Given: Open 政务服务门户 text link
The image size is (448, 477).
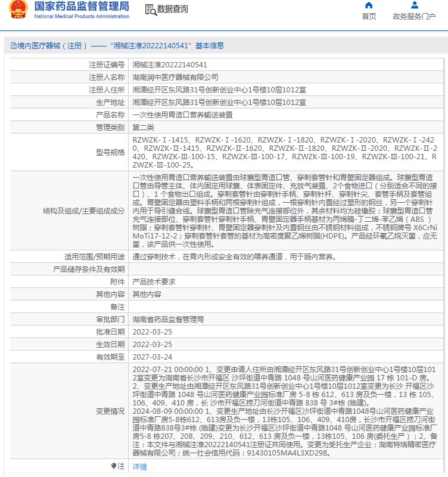Looking at the screenshot, I should tap(414, 17).
